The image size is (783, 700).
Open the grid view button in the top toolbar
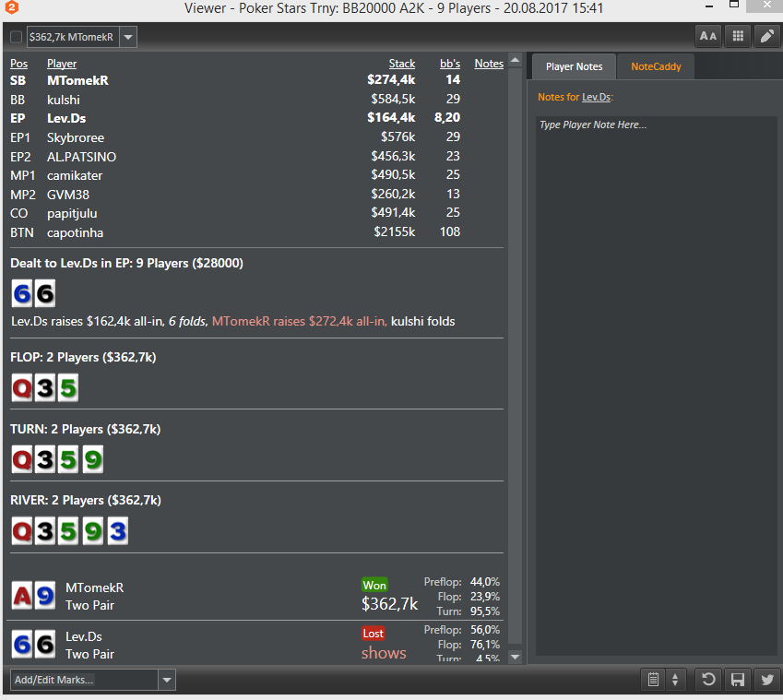(x=738, y=37)
